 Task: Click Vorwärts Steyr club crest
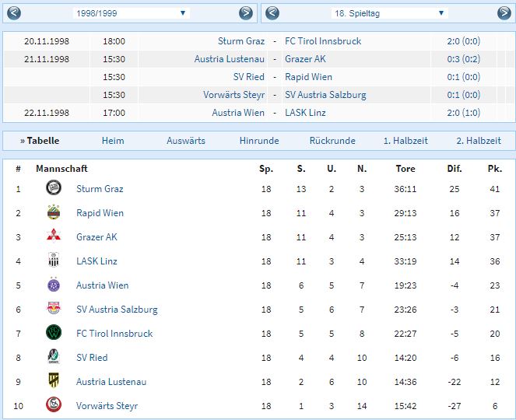54,405
